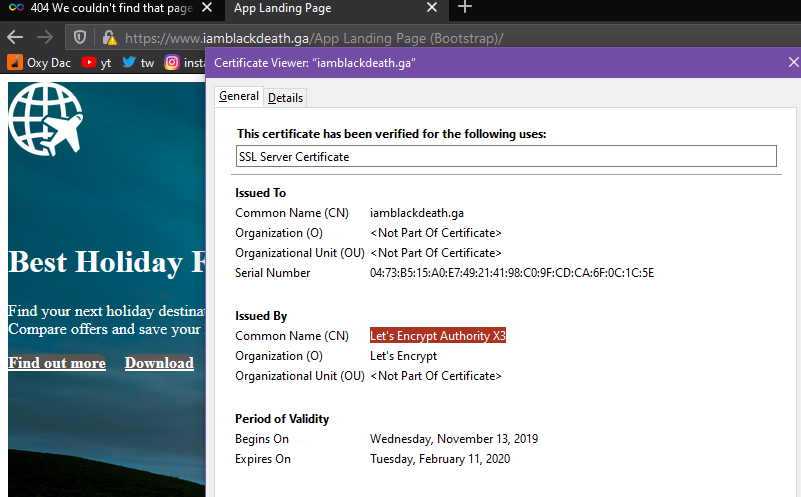Close the Certificate Viewer dialog
Screen dimensions: 801x497
click(x=793, y=62)
